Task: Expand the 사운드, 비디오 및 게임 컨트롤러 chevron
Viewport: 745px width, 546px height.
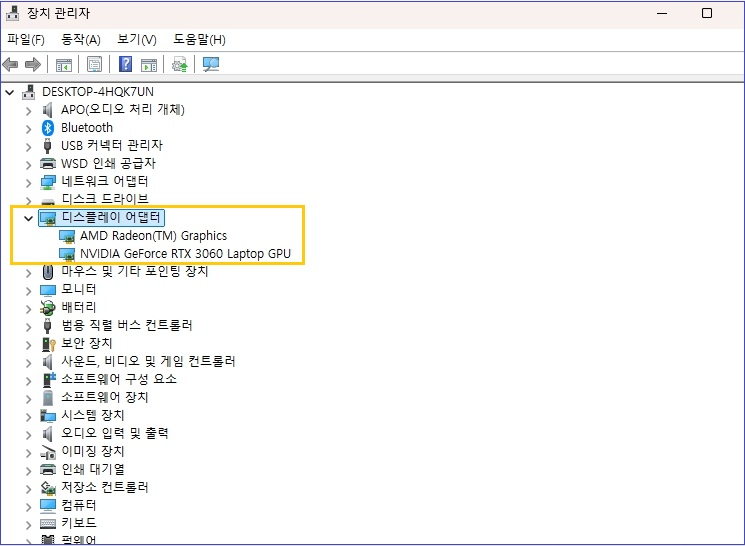Action: 29,363
